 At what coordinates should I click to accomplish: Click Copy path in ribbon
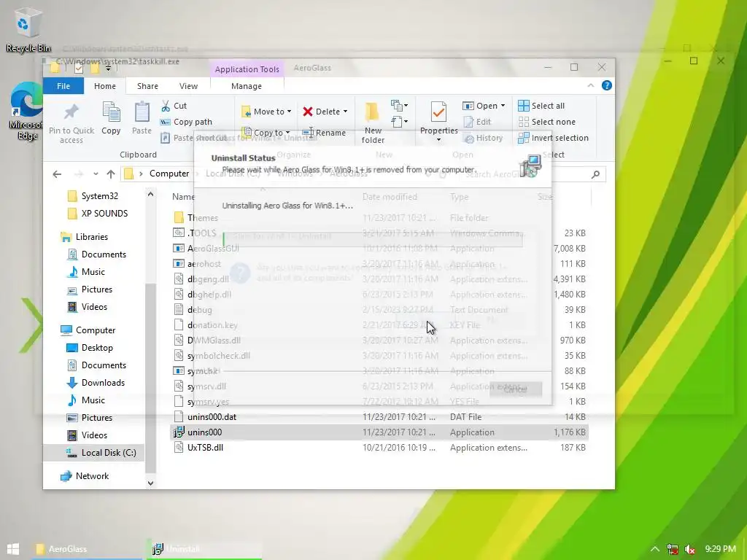[186, 122]
